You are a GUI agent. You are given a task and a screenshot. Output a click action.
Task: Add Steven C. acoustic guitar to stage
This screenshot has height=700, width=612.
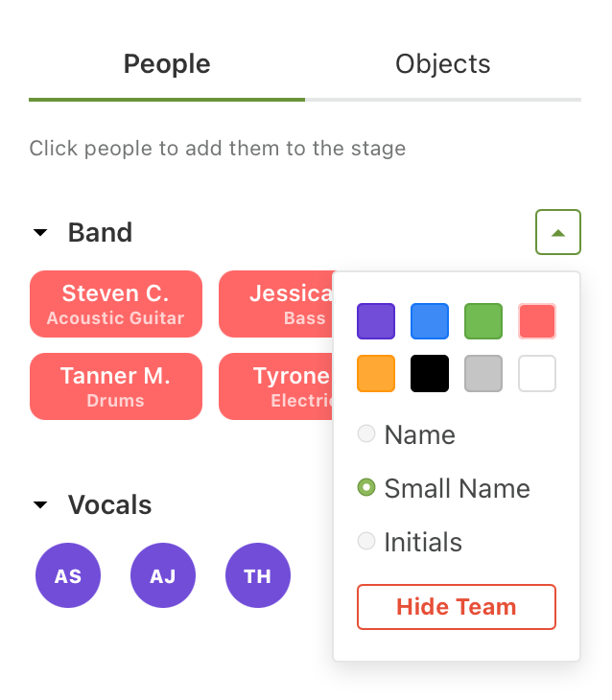pyautogui.click(x=116, y=304)
